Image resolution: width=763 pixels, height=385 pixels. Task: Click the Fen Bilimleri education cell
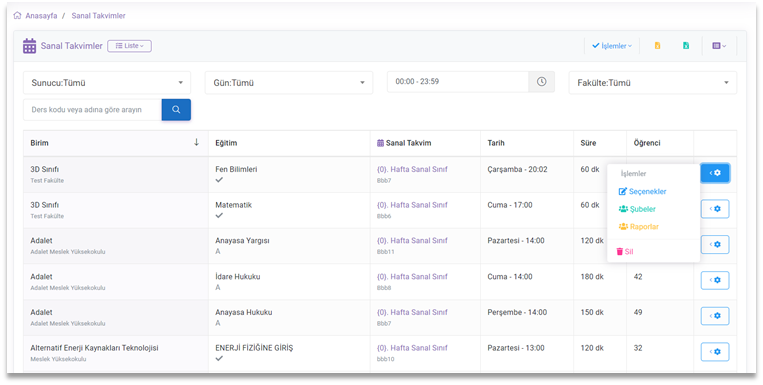289,174
